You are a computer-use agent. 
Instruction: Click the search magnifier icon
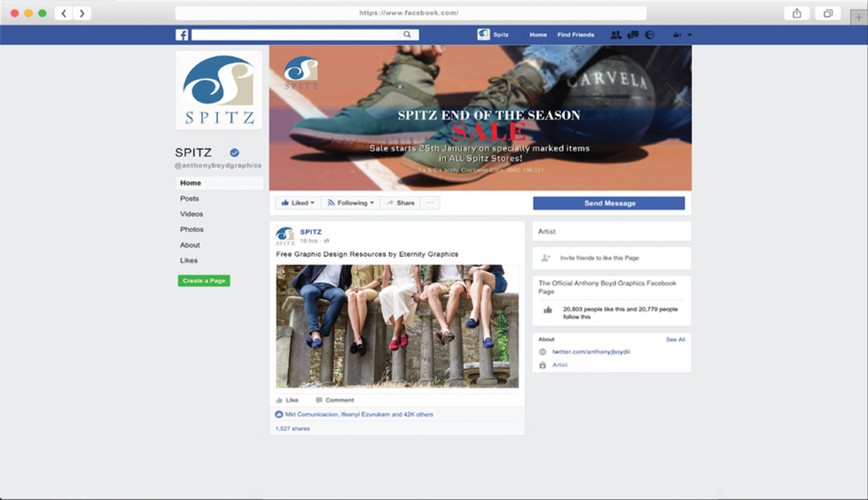coord(407,35)
